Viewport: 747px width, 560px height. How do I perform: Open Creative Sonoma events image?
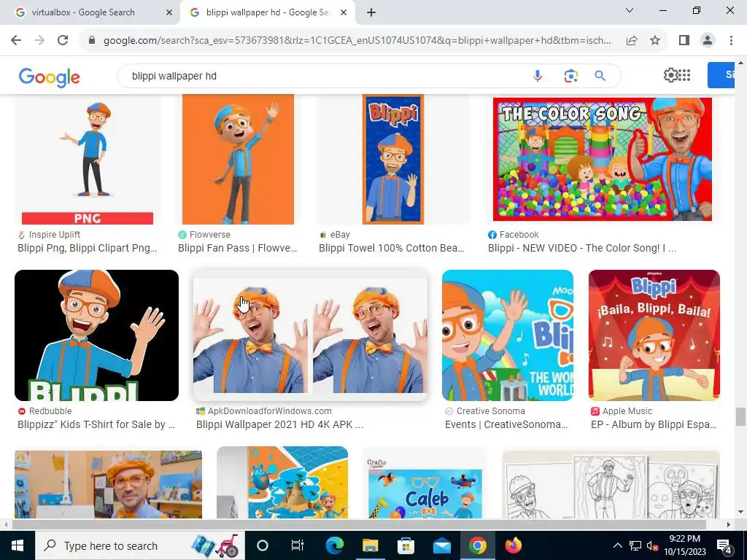pos(508,335)
